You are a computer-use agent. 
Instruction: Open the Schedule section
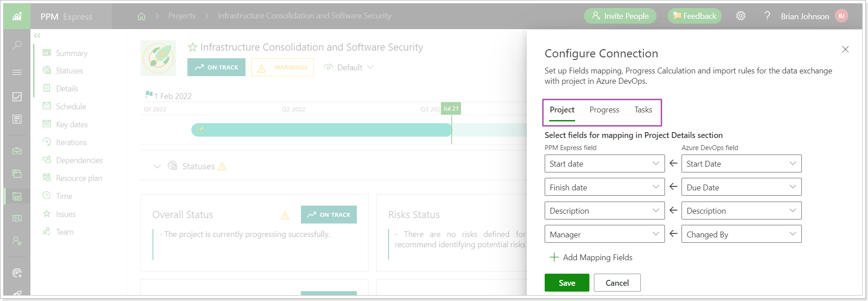click(x=71, y=107)
